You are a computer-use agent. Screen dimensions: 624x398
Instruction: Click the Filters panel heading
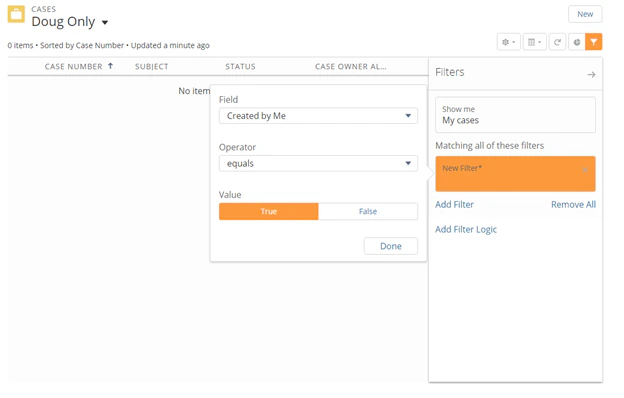tap(450, 72)
